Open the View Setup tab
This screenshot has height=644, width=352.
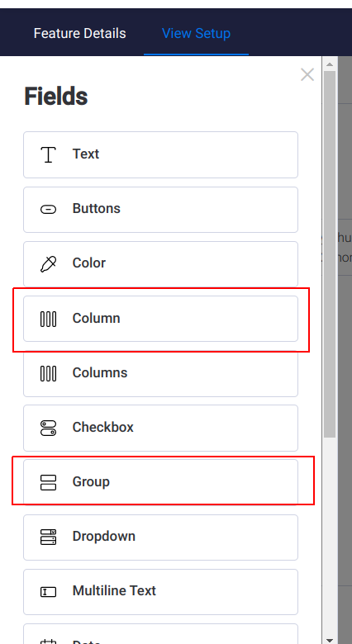tap(196, 33)
